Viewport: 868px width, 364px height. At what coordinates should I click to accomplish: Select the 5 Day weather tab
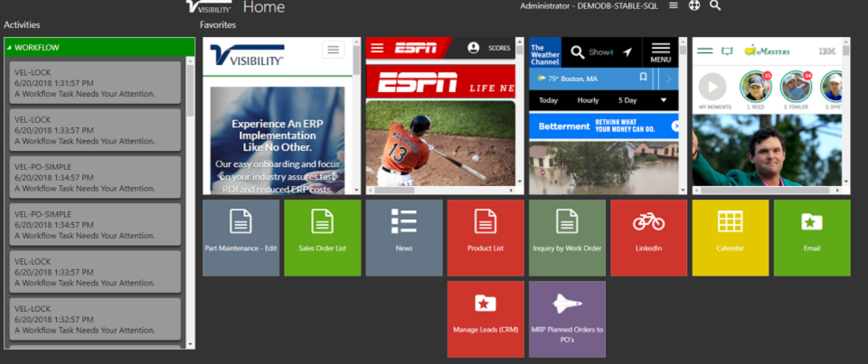pos(627,100)
